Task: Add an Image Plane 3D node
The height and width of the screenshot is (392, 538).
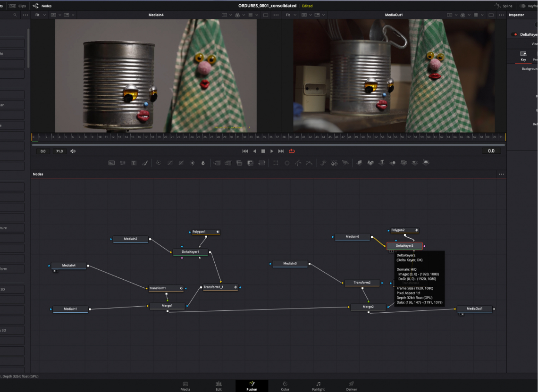Action: (x=359, y=163)
